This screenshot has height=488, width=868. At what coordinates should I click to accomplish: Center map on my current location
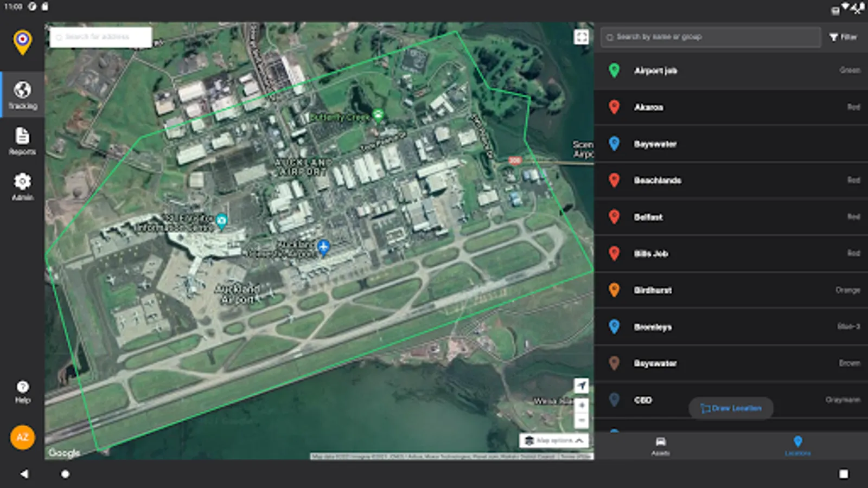tap(581, 386)
